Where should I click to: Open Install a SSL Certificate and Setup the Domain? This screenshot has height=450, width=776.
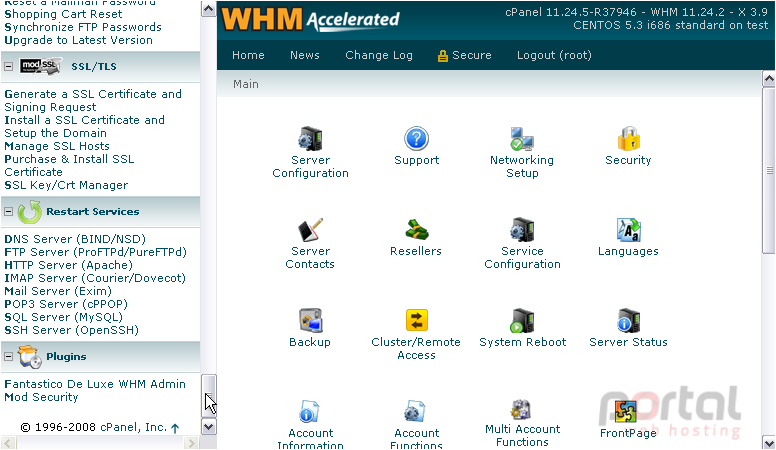pos(84,126)
